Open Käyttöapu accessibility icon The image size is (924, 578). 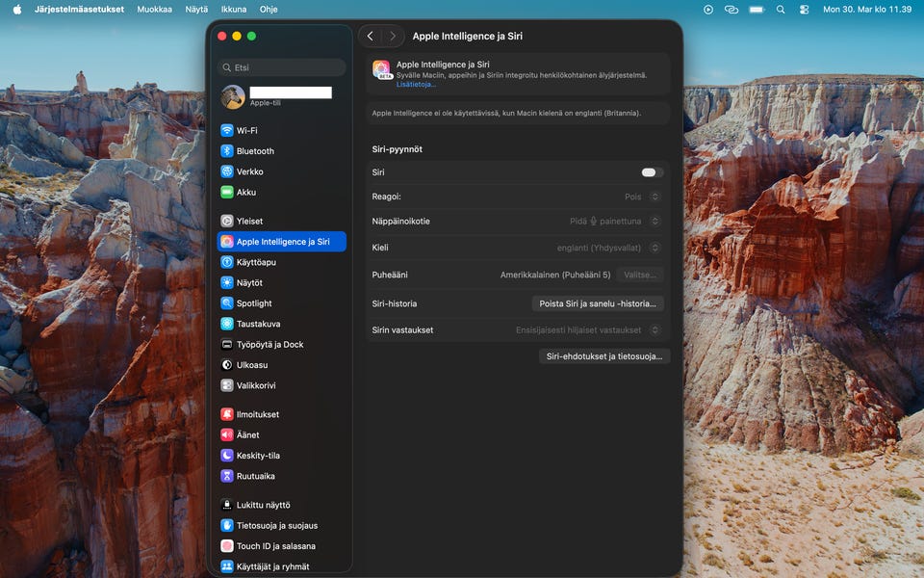coord(227,262)
